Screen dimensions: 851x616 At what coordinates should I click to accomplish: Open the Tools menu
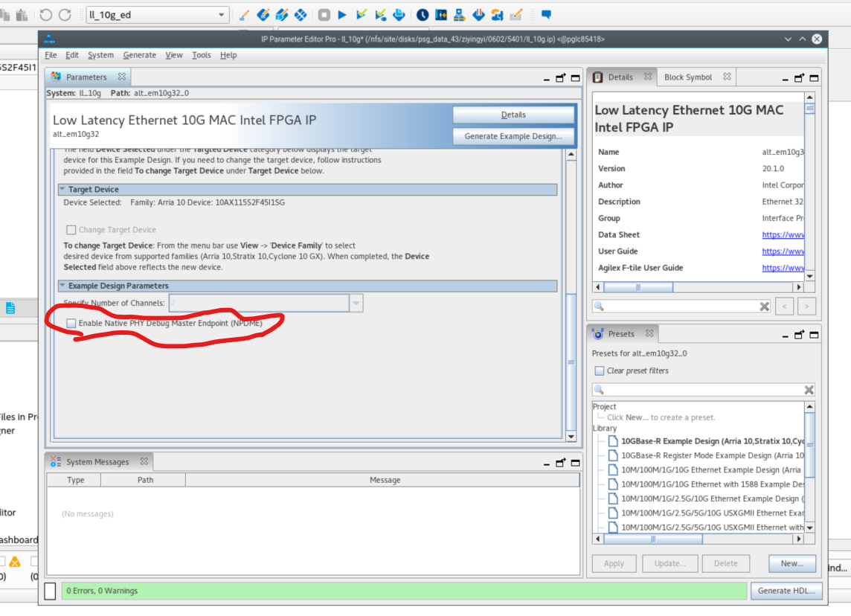coord(202,55)
